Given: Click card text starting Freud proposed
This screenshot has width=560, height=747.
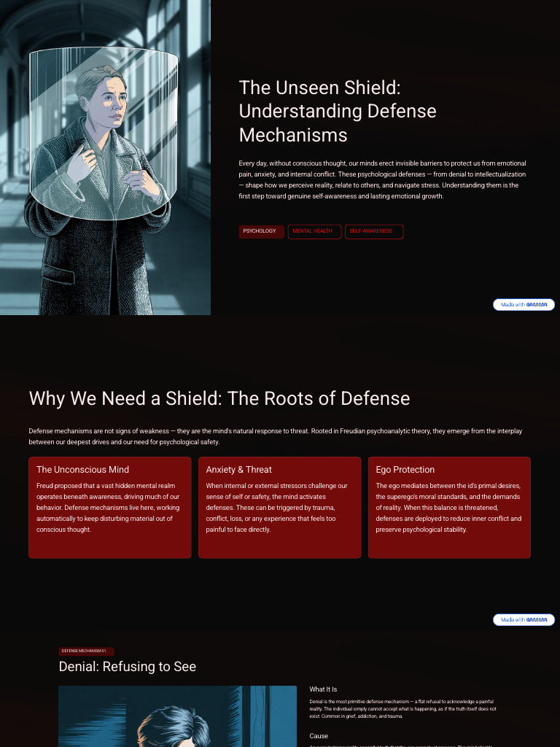Looking at the screenshot, I should (x=108, y=508).
